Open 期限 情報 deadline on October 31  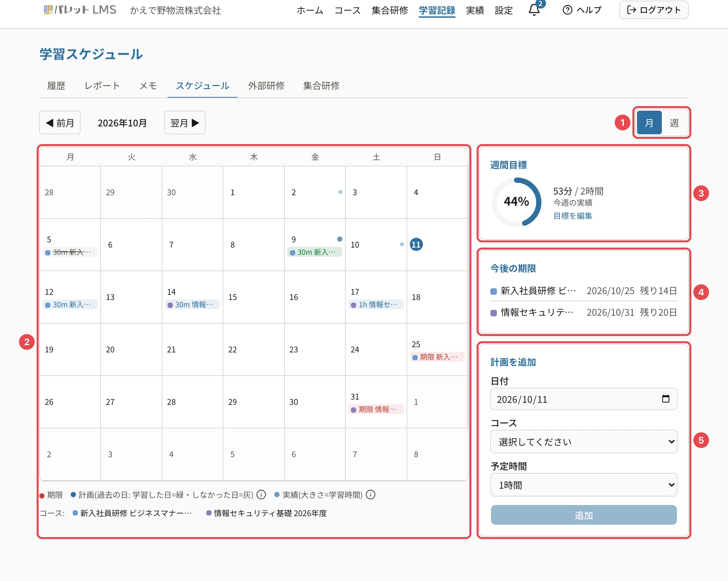tap(376, 409)
